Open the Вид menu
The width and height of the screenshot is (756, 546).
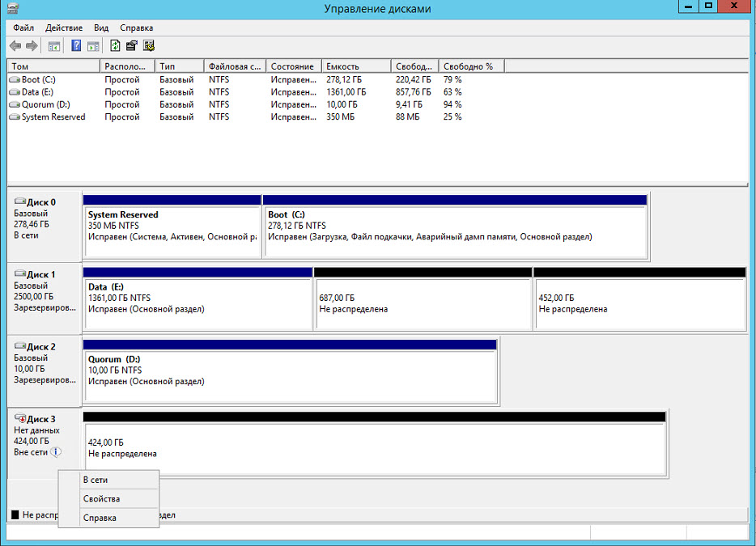tap(101, 28)
